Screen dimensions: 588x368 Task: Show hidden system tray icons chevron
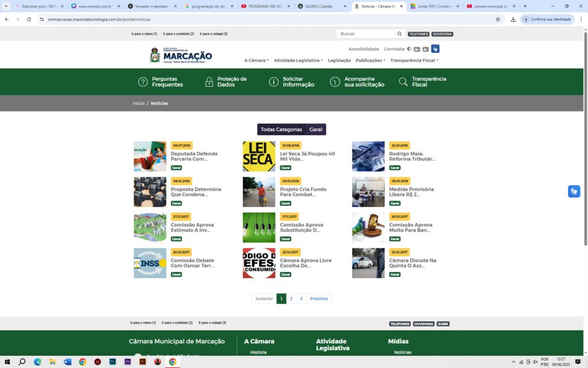pos(513,362)
